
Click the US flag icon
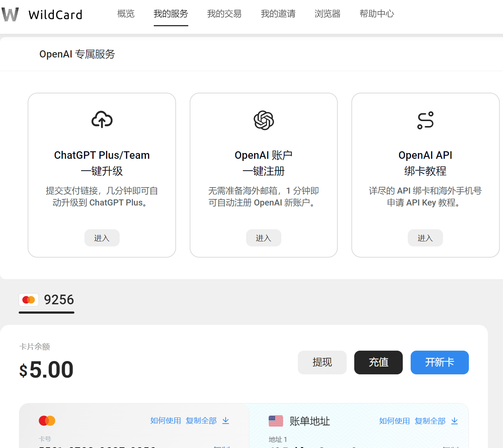click(x=276, y=421)
